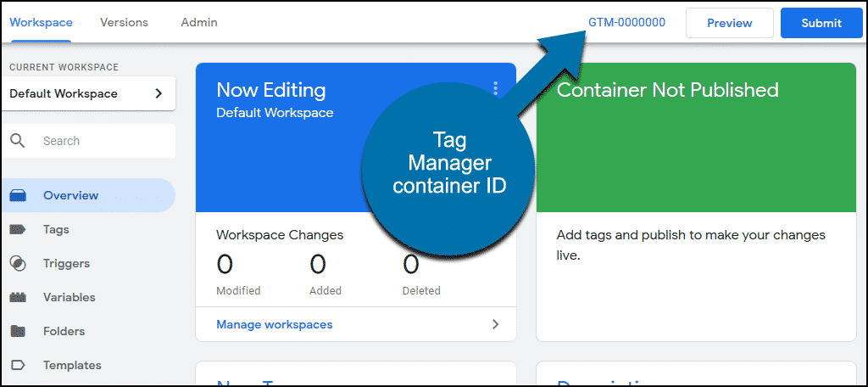Switch to the Versions tab
868x387 pixels.
tap(124, 23)
